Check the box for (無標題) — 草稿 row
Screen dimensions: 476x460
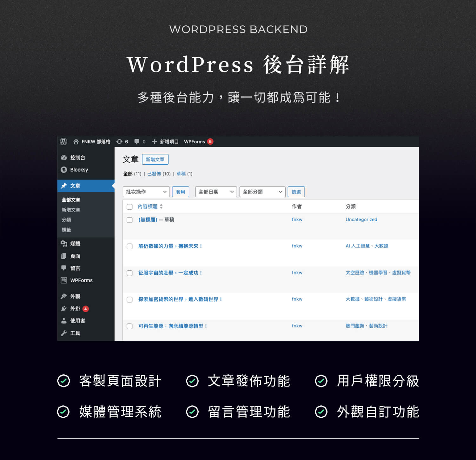click(129, 220)
